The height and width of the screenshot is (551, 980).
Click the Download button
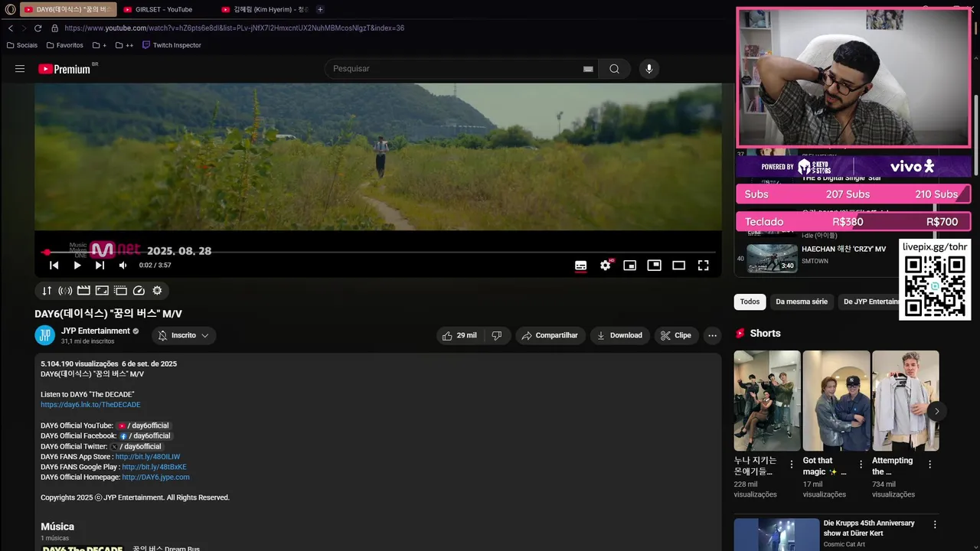pyautogui.click(x=619, y=335)
